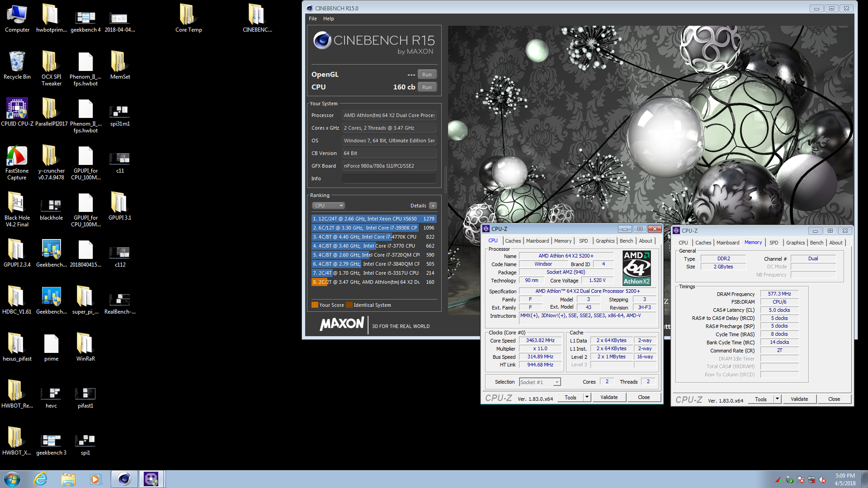The height and width of the screenshot is (488, 868).
Task: Open the ParallelPI2017 folder icon
Action: pyautogui.click(x=52, y=113)
